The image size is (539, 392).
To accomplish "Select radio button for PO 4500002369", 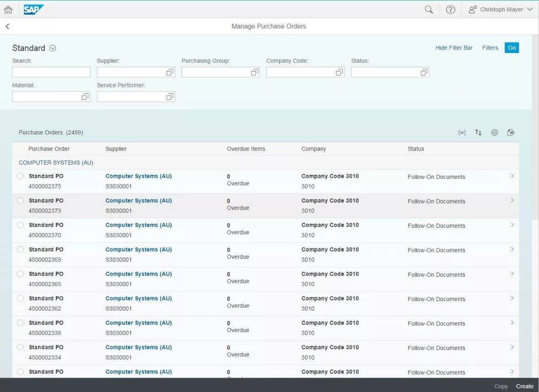I will 20,249.
